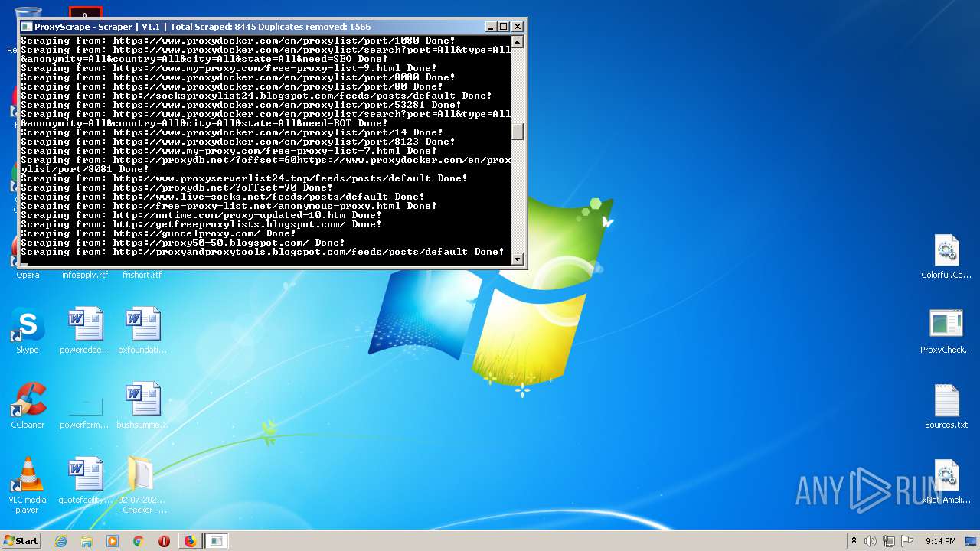Click the proxydocker port/14 line
Image resolution: width=980 pixels, height=551 pixels.
(232, 132)
